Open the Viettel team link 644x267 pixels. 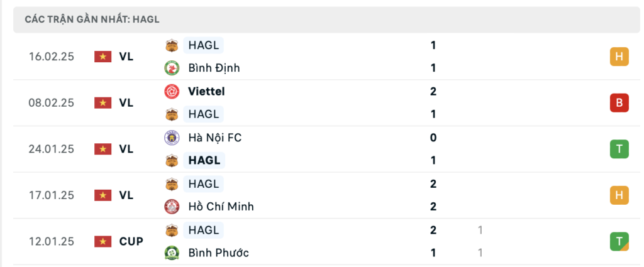click(206, 91)
